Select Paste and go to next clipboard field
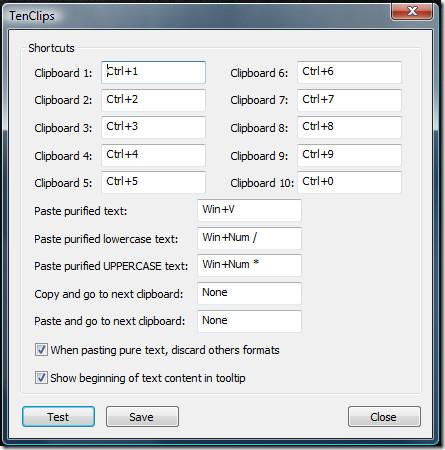 click(x=249, y=321)
